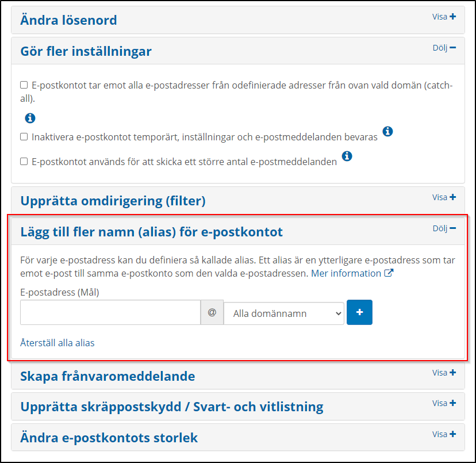Hide the alias section using Dölj
The image size is (476, 463).
(444, 228)
